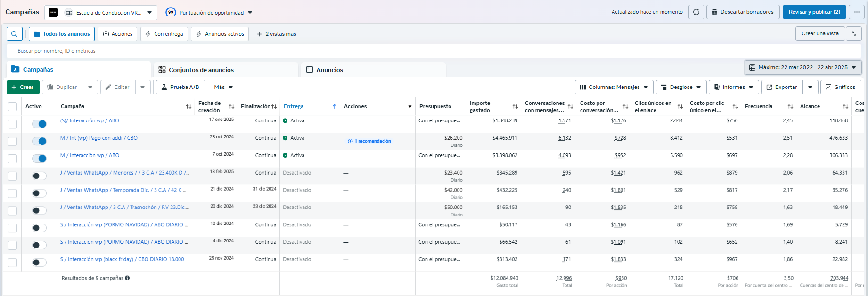Open the view filter settings icon
Image resolution: width=868 pixels, height=296 pixels.
[854, 34]
